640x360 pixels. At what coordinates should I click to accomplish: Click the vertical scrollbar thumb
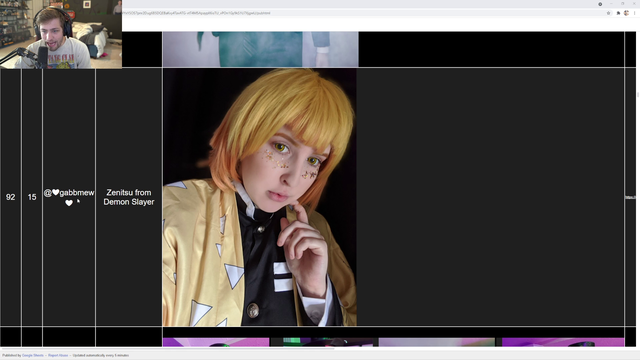tap(638, 95)
